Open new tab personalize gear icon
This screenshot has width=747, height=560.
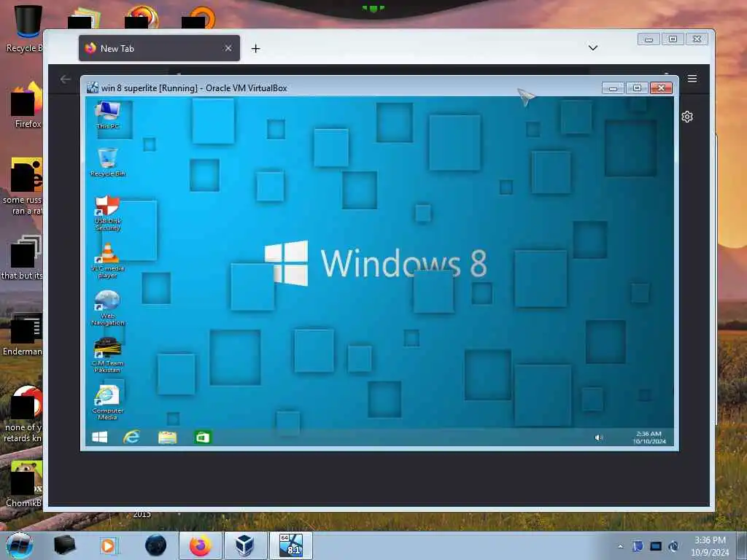(687, 117)
